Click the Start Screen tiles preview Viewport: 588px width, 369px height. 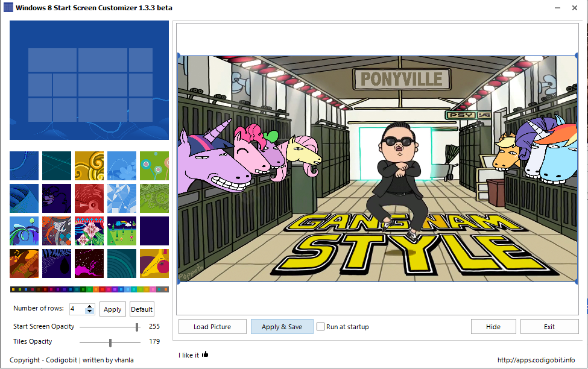coord(89,80)
